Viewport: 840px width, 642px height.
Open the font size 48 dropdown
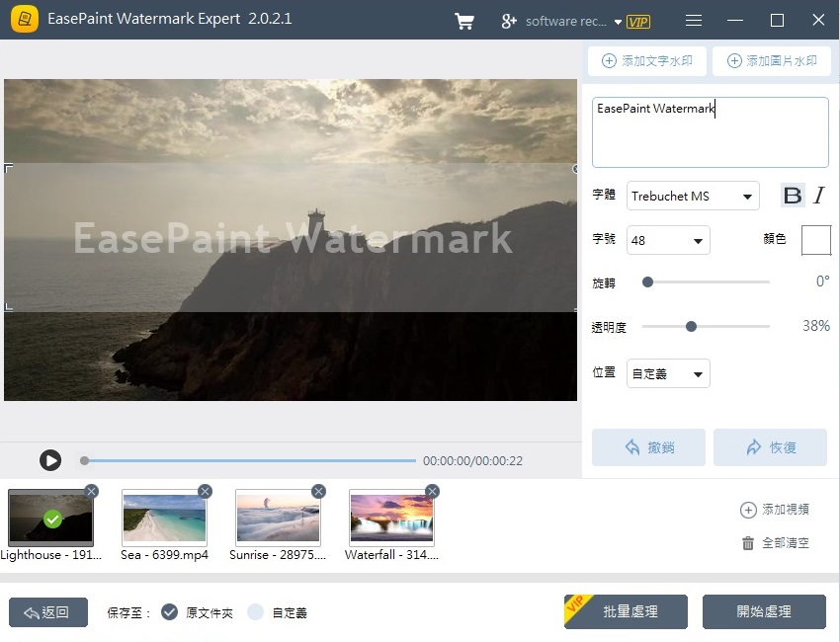click(x=668, y=240)
